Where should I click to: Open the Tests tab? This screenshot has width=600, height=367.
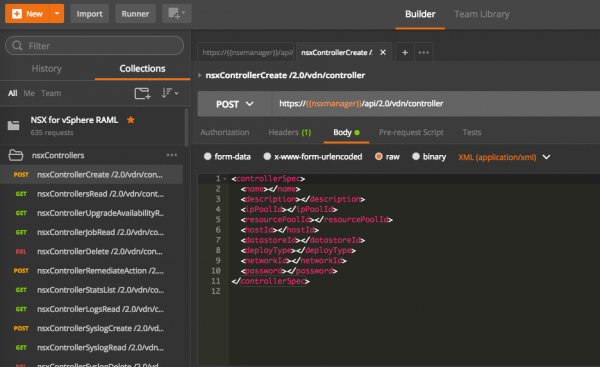click(x=472, y=132)
